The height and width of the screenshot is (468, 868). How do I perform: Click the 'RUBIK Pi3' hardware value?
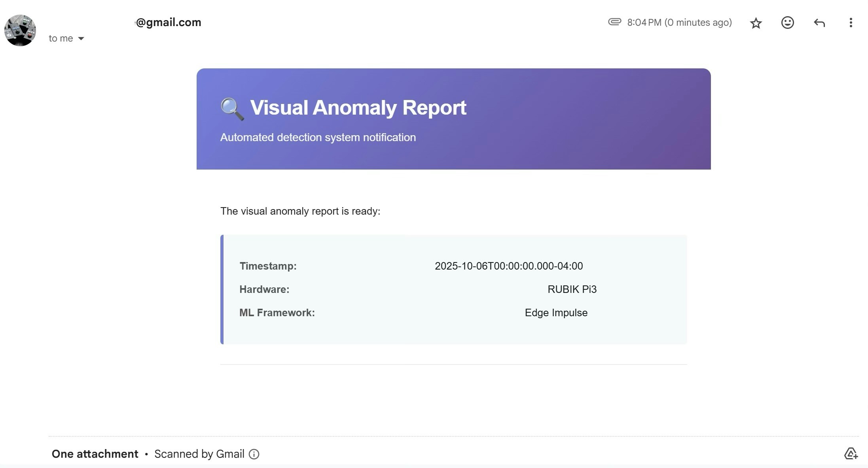pos(572,289)
